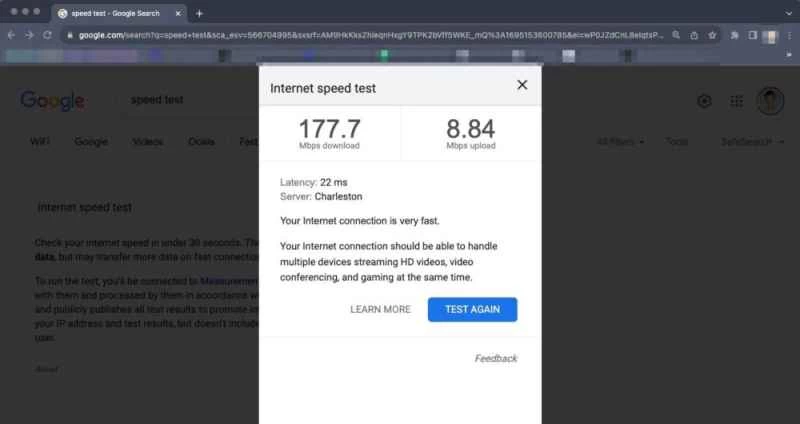Click the address bar URL field
This screenshot has width=800, height=424.
point(371,35)
